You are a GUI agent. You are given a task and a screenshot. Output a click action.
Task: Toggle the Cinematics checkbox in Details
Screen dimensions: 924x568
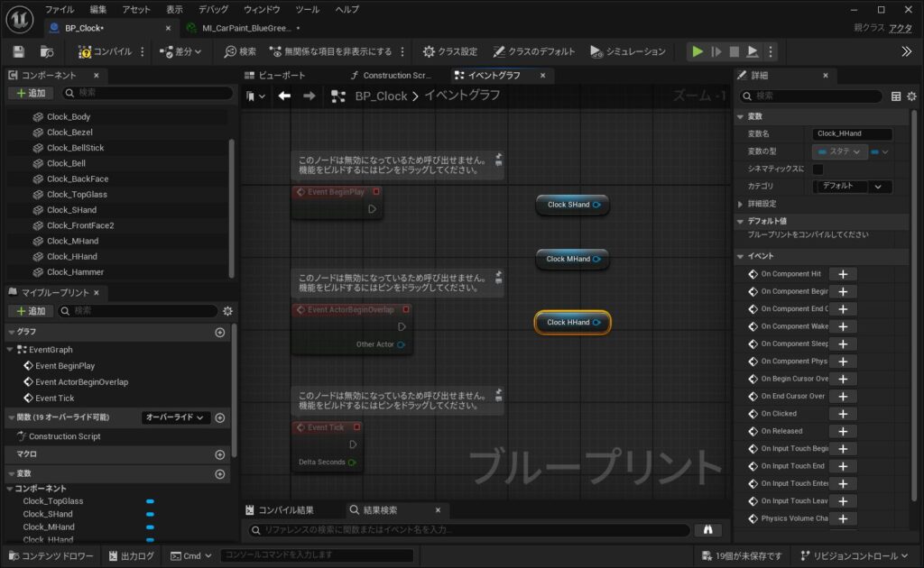(x=818, y=169)
